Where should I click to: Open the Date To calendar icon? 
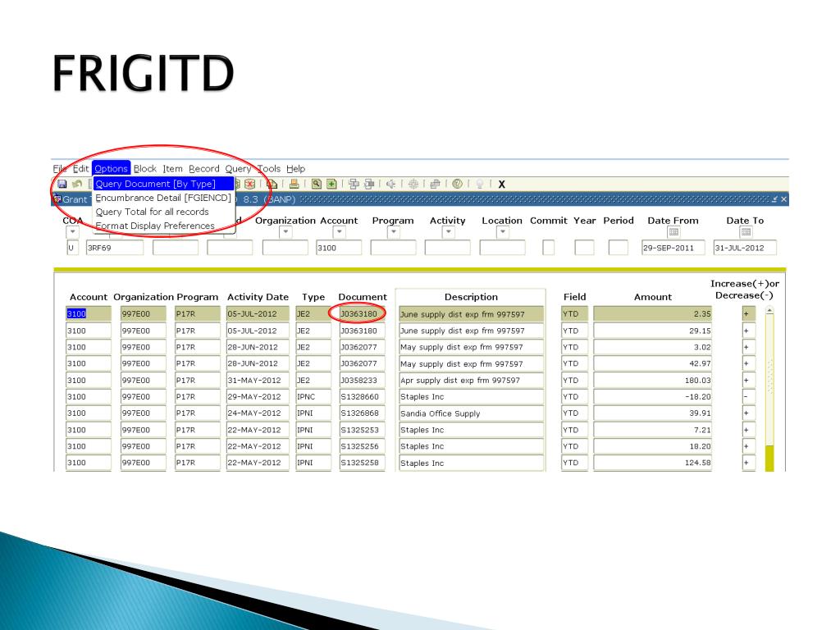pos(746,232)
